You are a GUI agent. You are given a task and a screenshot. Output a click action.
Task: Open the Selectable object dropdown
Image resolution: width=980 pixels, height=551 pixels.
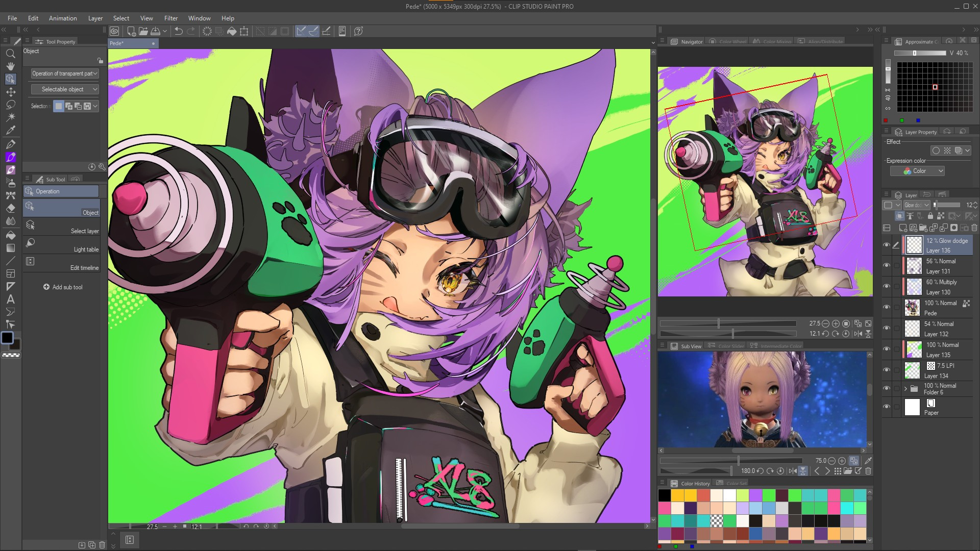[64, 89]
